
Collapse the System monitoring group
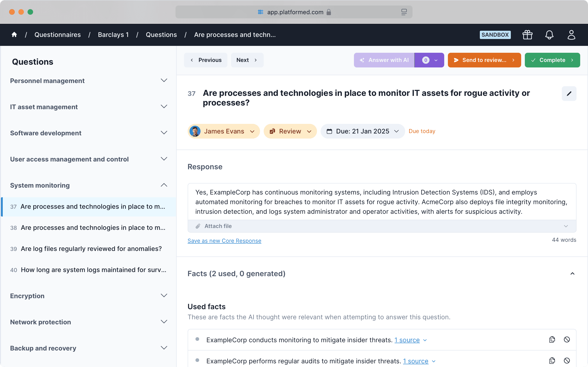tap(164, 185)
